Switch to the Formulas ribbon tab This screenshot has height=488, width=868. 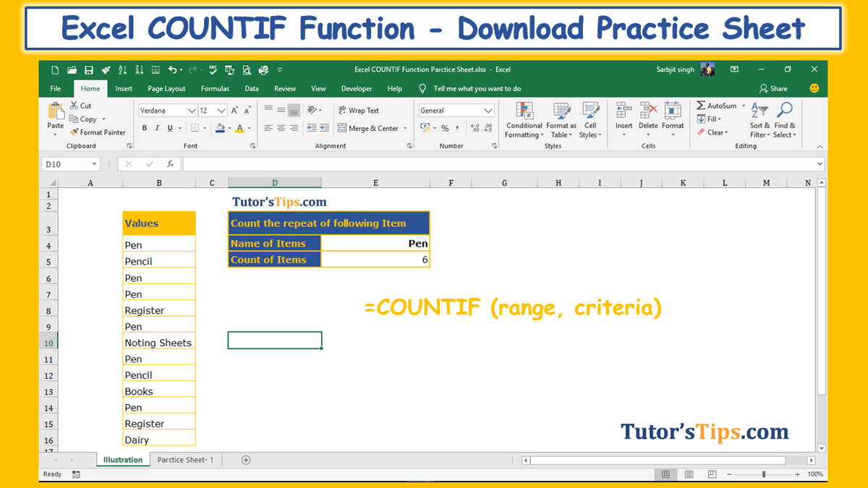215,88
